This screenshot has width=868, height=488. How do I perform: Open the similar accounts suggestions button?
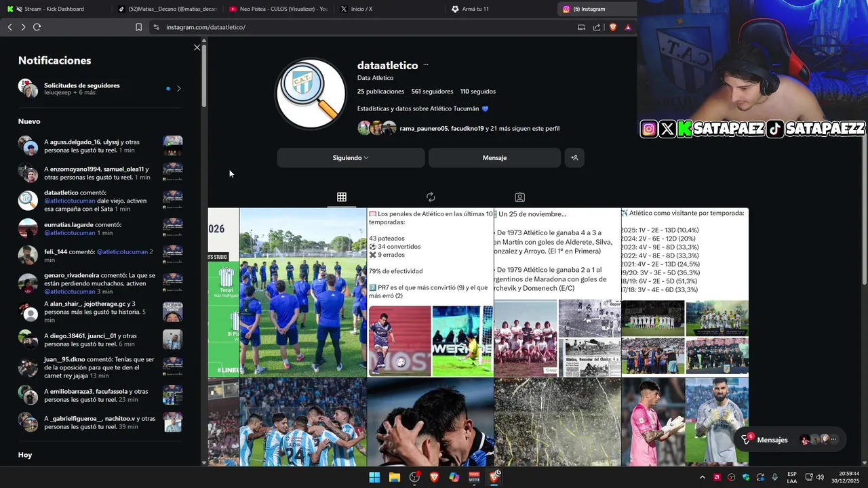(574, 158)
